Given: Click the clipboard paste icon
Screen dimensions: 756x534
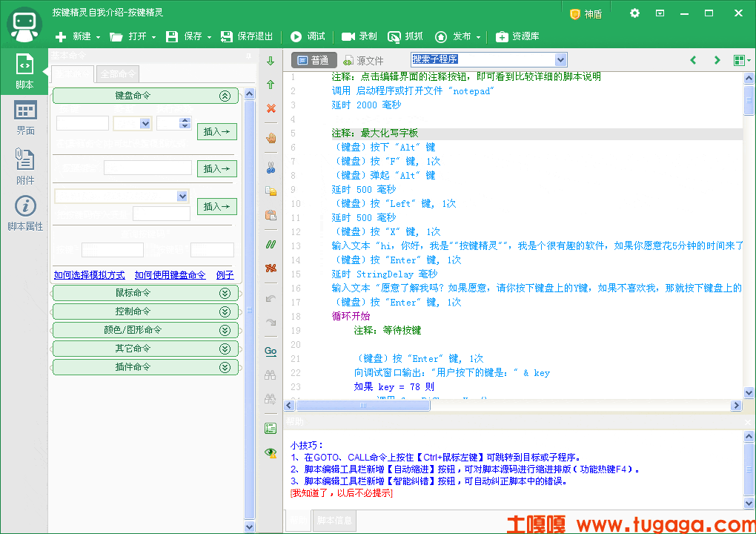Looking at the screenshot, I should (271, 214).
